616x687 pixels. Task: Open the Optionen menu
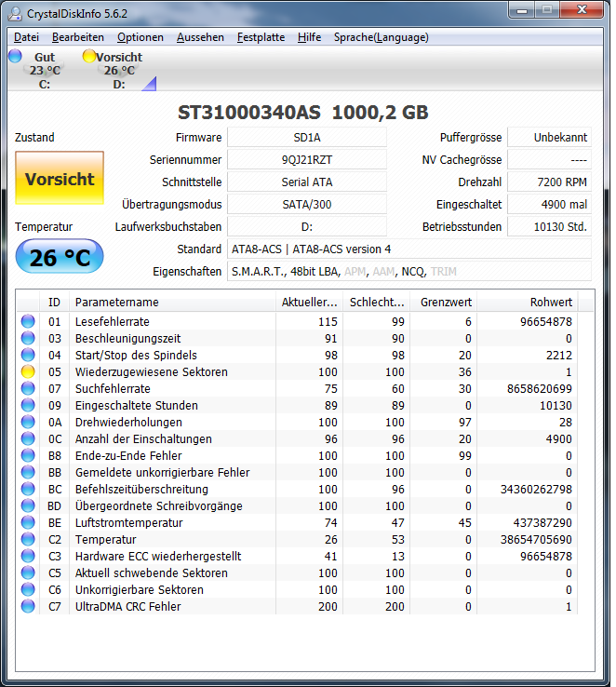point(141,37)
